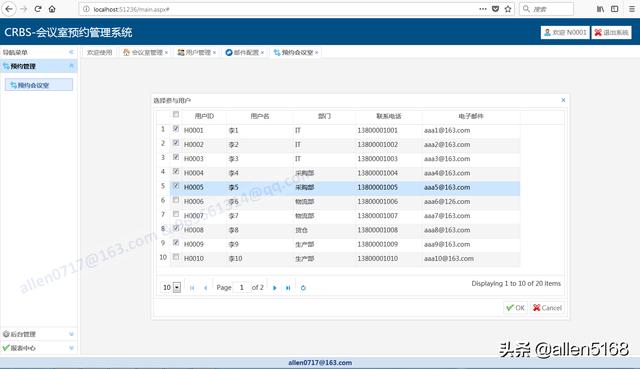Viewport: 640px width, 369px height.
Task: Collapse the navigation menu panel arrow
Action: click(x=71, y=52)
